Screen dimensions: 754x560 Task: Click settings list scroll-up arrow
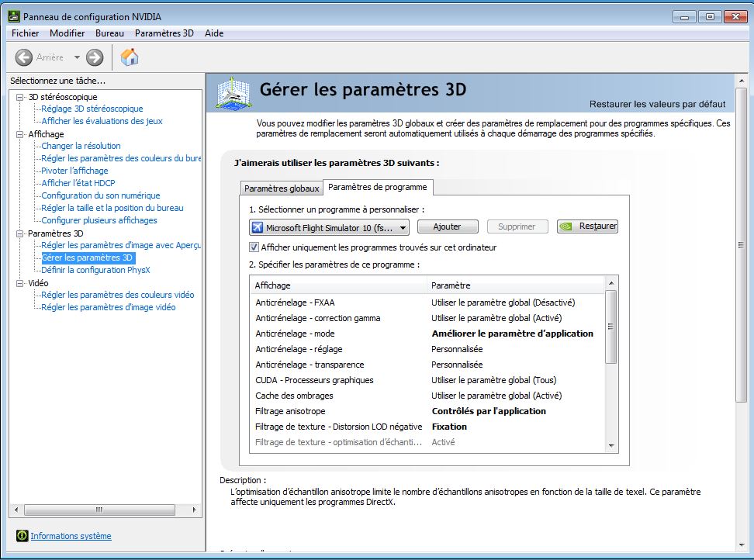[x=611, y=283]
